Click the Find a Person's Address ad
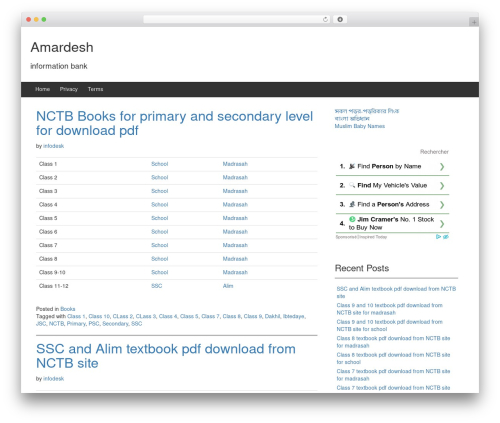Image resolution: width=500 pixels, height=423 pixels. [392, 204]
